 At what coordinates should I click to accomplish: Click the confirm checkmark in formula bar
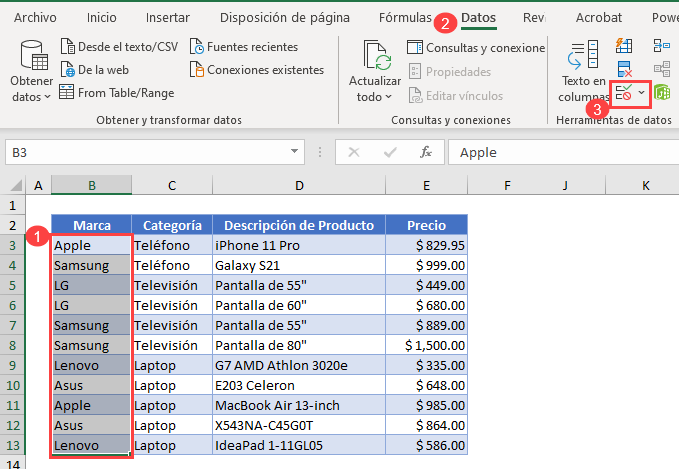coord(390,152)
